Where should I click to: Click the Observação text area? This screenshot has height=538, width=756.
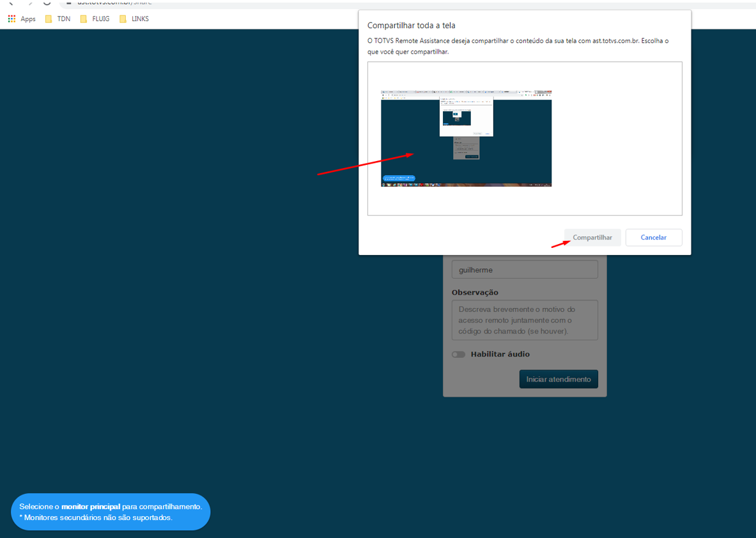tap(525, 320)
